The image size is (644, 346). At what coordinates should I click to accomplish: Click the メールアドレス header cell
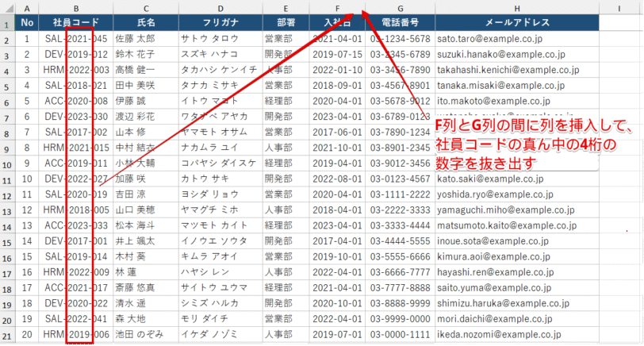click(x=516, y=22)
